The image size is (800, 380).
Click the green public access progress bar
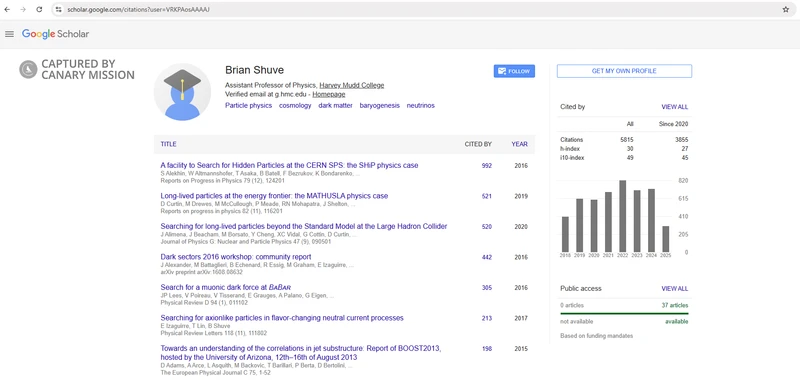tap(624, 314)
